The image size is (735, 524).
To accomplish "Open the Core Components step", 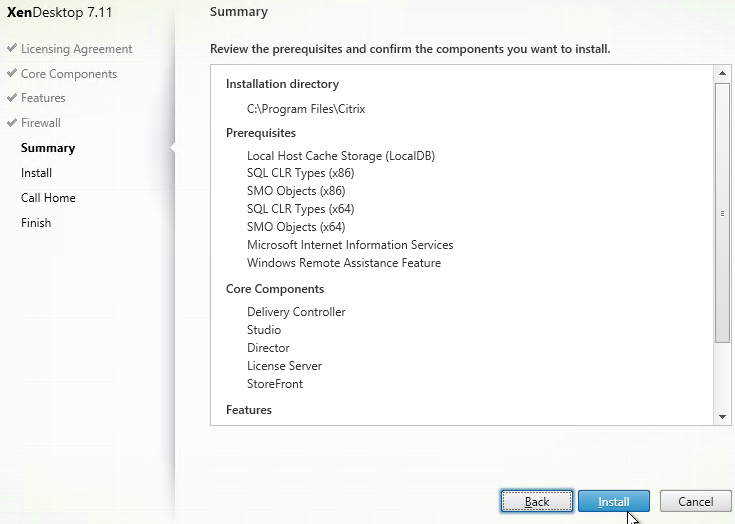I will (69, 74).
